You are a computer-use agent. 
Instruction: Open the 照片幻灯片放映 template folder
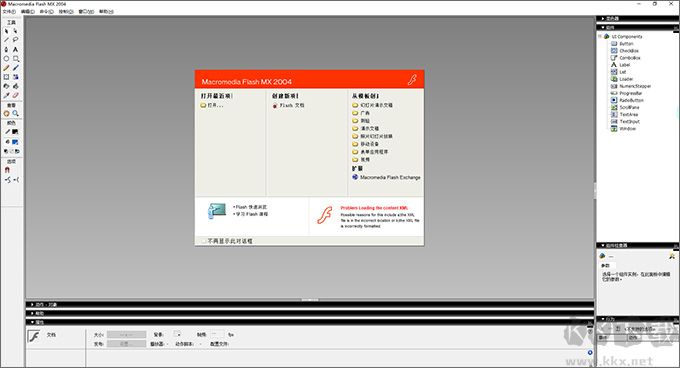pyautogui.click(x=373, y=137)
